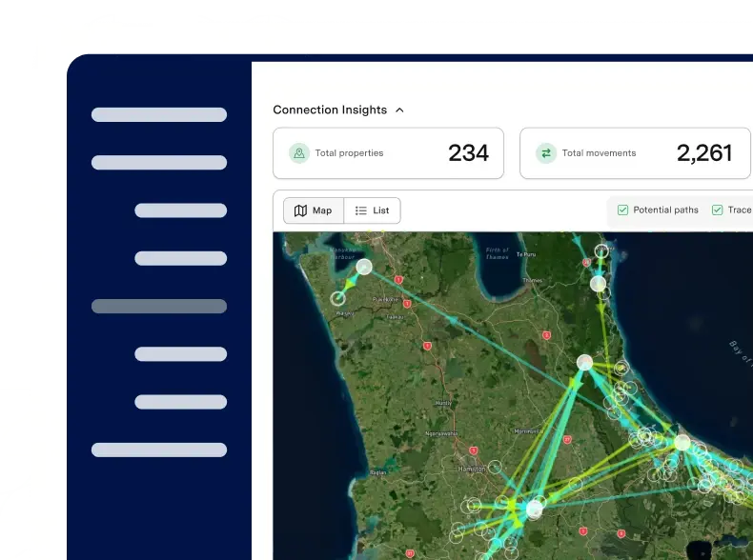753x560 pixels.
Task: Switch to the List view tab
Action: (x=372, y=210)
